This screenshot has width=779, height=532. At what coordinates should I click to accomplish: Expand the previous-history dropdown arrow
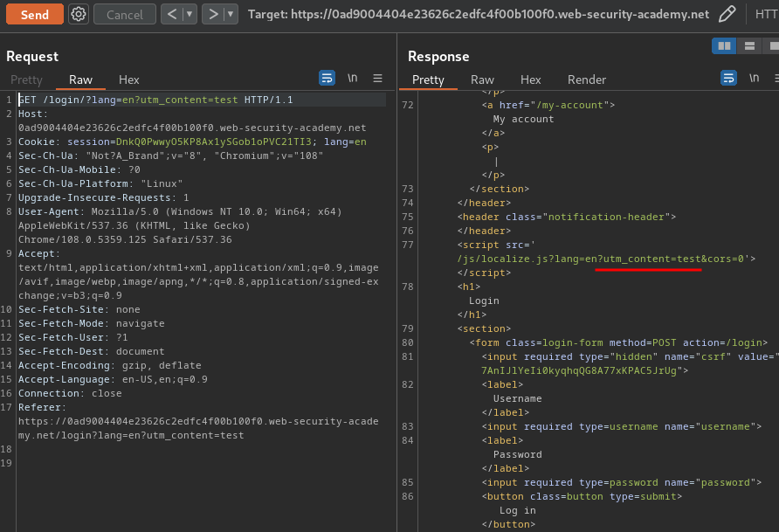[190, 14]
